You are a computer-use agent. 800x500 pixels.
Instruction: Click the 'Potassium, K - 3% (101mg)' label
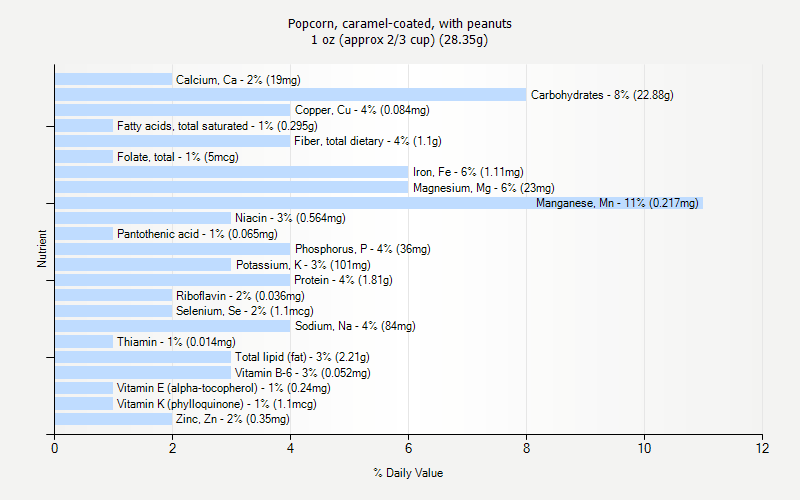point(303,265)
